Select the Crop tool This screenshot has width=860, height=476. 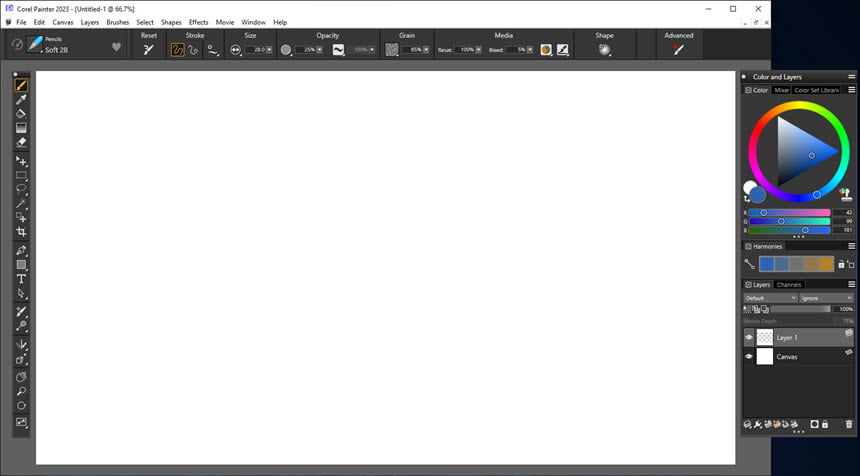pos(21,232)
